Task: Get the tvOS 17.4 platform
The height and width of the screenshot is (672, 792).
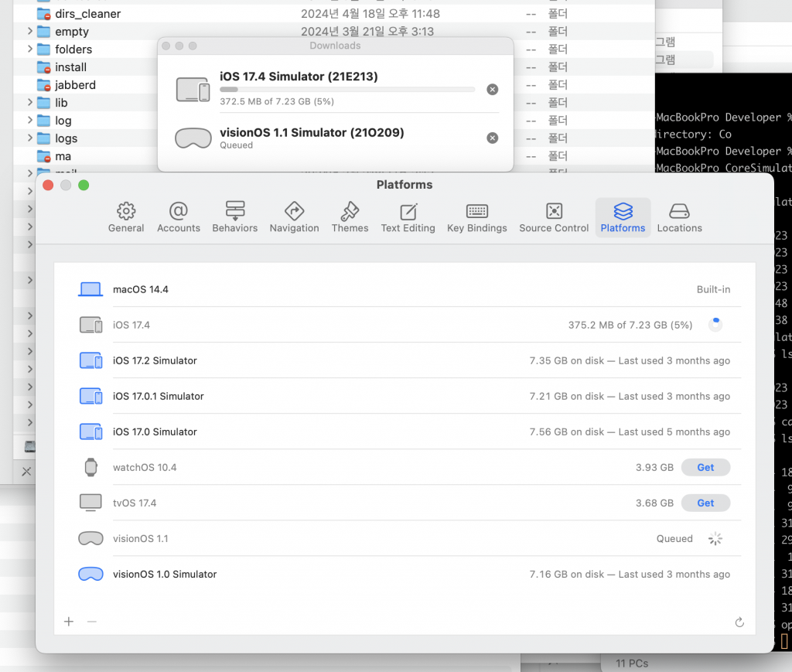Action: pos(705,503)
